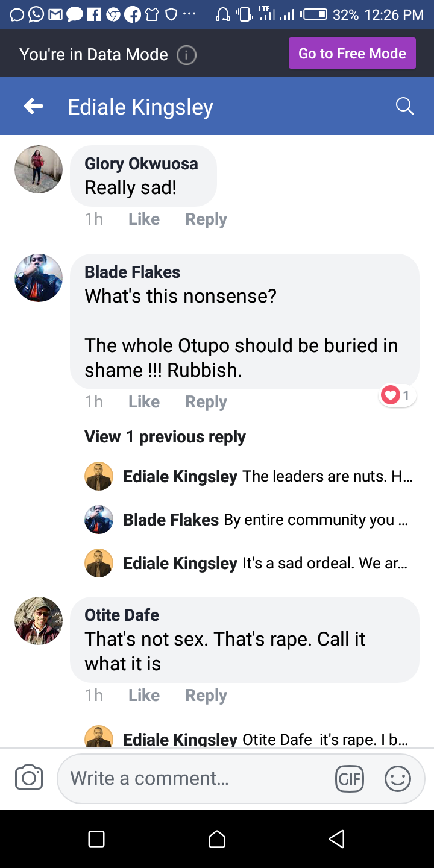The image size is (434, 868).
Task: Open Otite Dafe's profile picture
Action: pyautogui.click(x=39, y=621)
